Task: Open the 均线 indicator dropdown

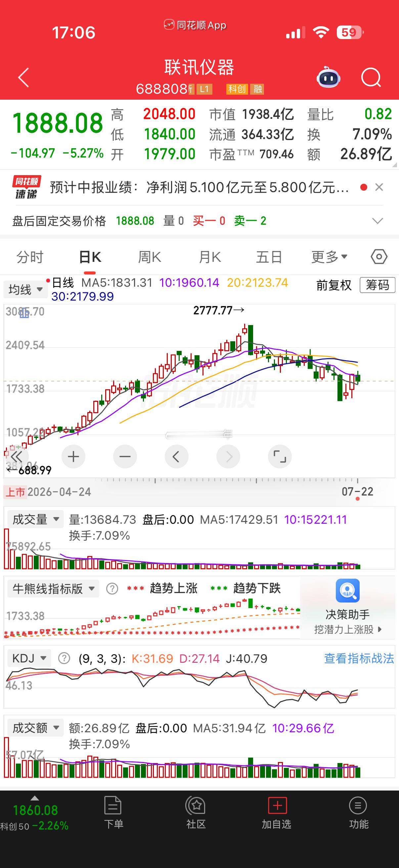Action: 25,289
